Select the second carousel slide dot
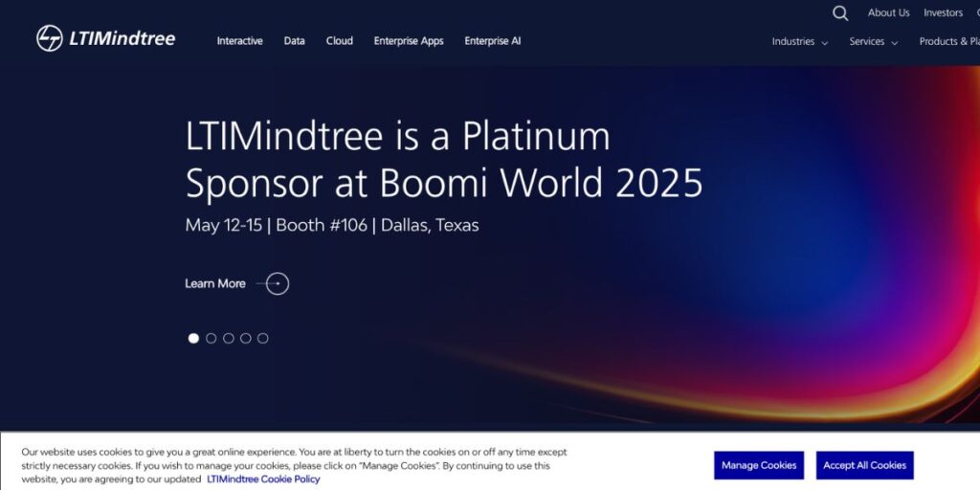Image resolution: width=980 pixels, height=490 pixels. 212,338
